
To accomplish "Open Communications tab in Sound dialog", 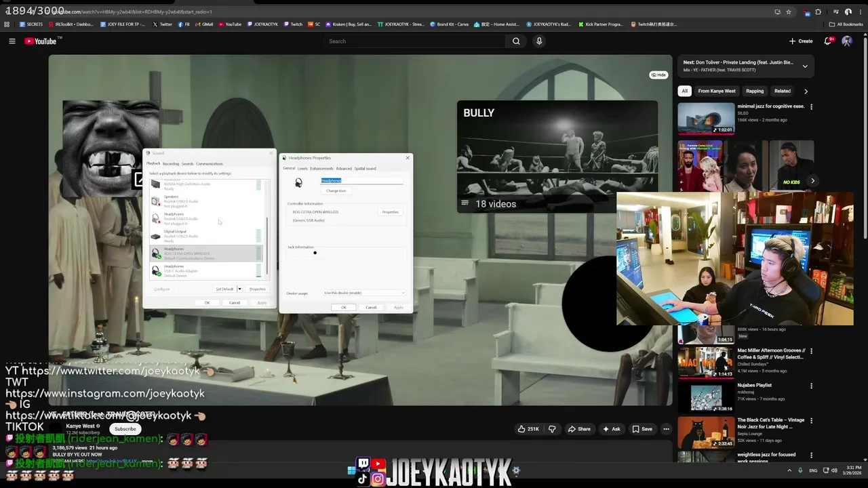I will 210,163.
